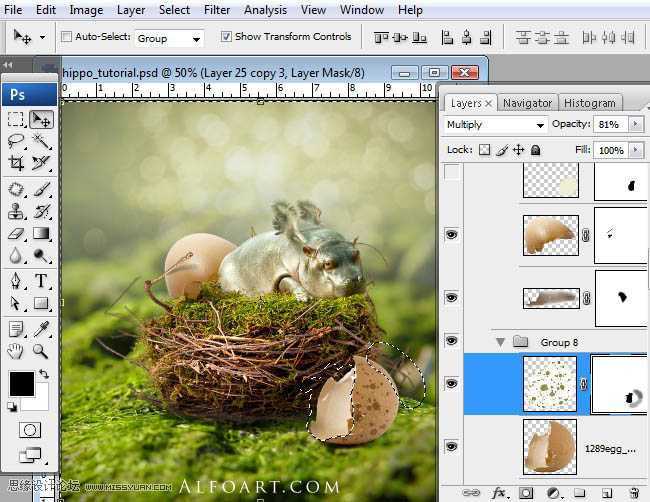Switch to the Navigator tab

pyautogui.click(x=527, y=103)
